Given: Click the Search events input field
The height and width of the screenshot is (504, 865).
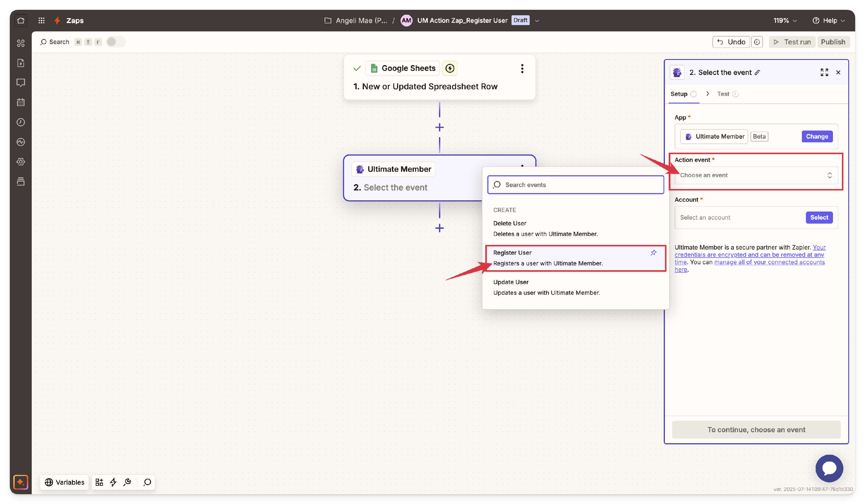Looking at the screenshot, I should [575, 185].
